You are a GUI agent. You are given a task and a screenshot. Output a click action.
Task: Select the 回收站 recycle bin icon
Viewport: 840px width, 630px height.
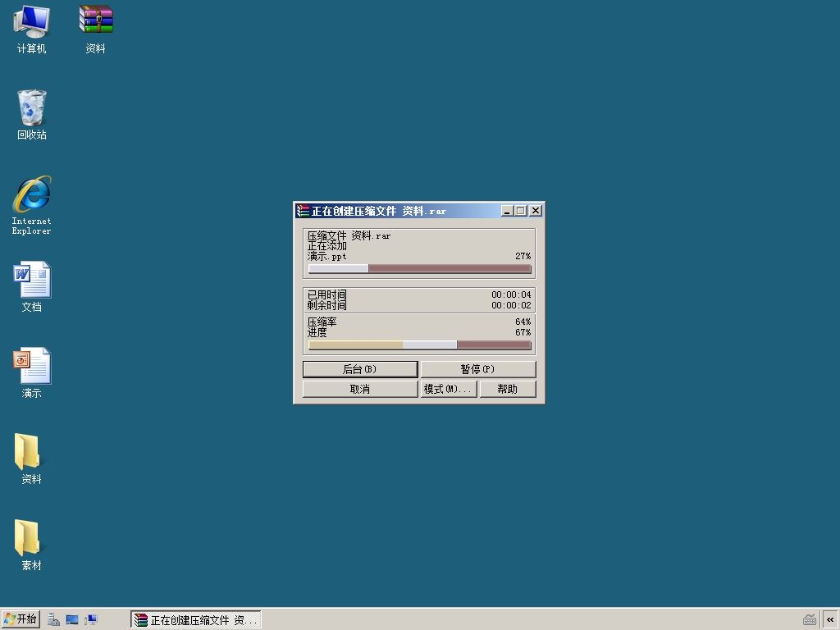coord(31,116)
